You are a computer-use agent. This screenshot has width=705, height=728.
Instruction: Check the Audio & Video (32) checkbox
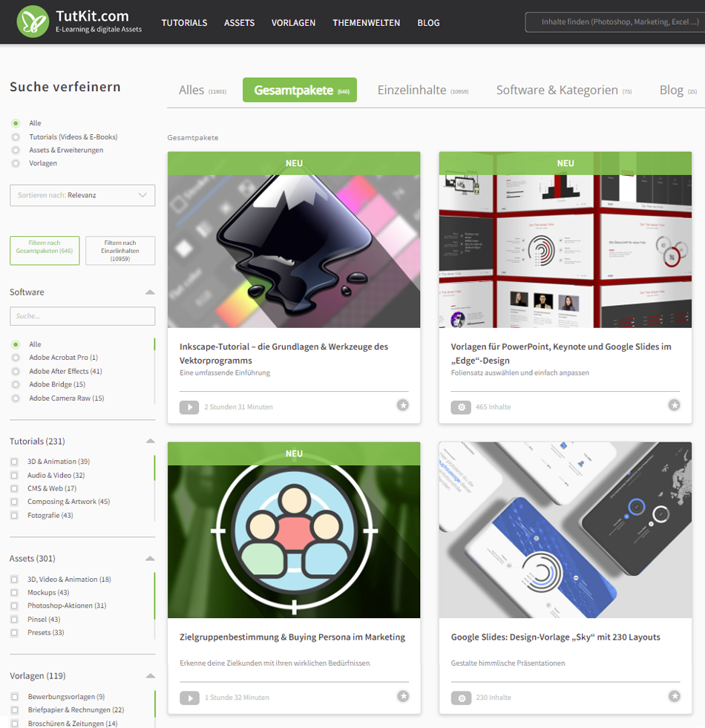click(14, 476)
